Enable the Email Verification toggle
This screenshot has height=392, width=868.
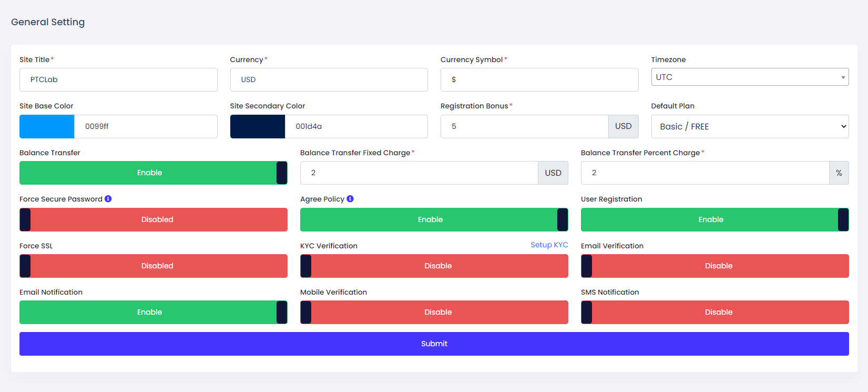pos(714,266)
